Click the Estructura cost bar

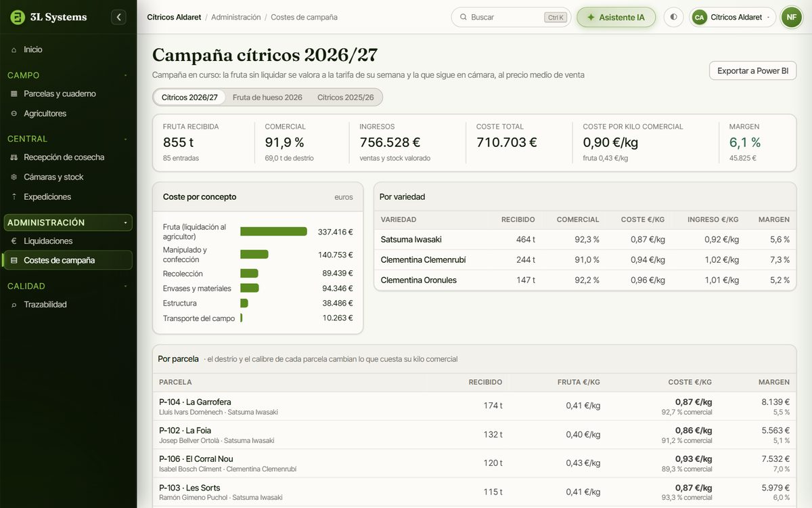point(244,303)
